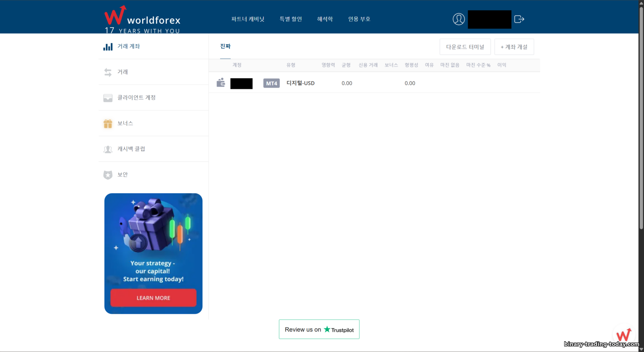
Task: Go to 해석학 in top navigation
Action: coord(325,19)
